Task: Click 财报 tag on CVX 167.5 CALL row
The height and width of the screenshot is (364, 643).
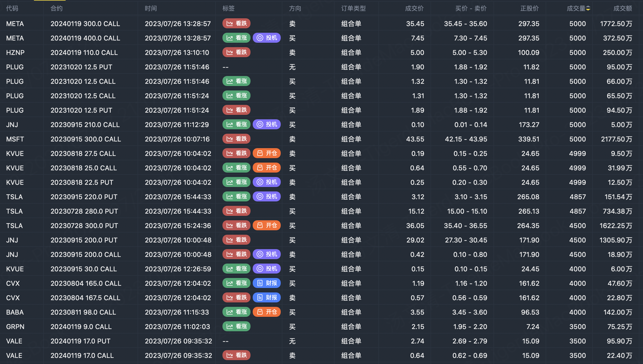Action: 267,298
